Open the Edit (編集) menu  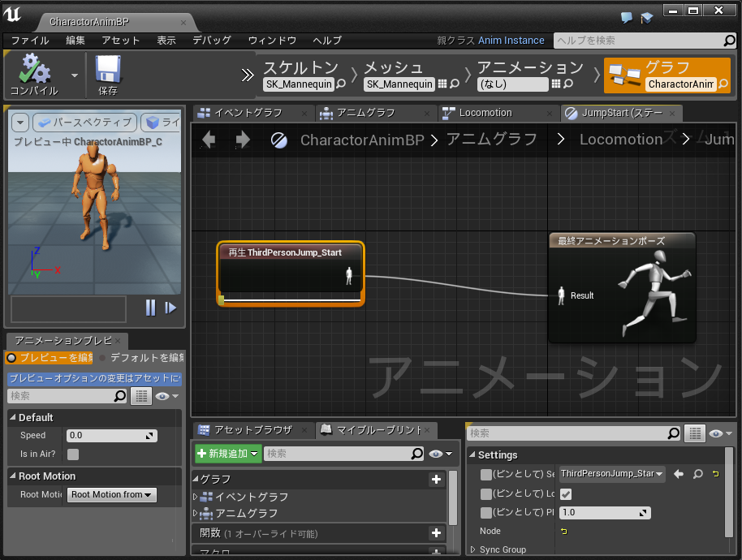pos(75,41)
